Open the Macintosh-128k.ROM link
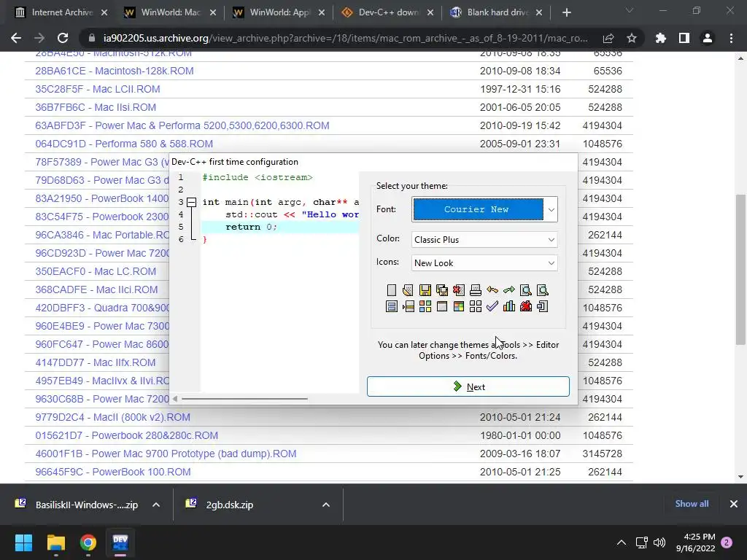Screen dimensions: 747x560 click(x=115, y=71)
